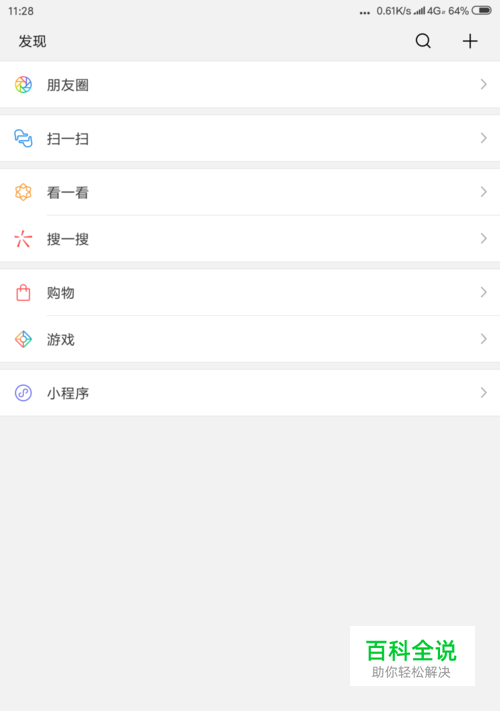Viewport: 500px width, 711px height.
Task: Open the 游戏 chevron arrow
Action: (484, 339)
